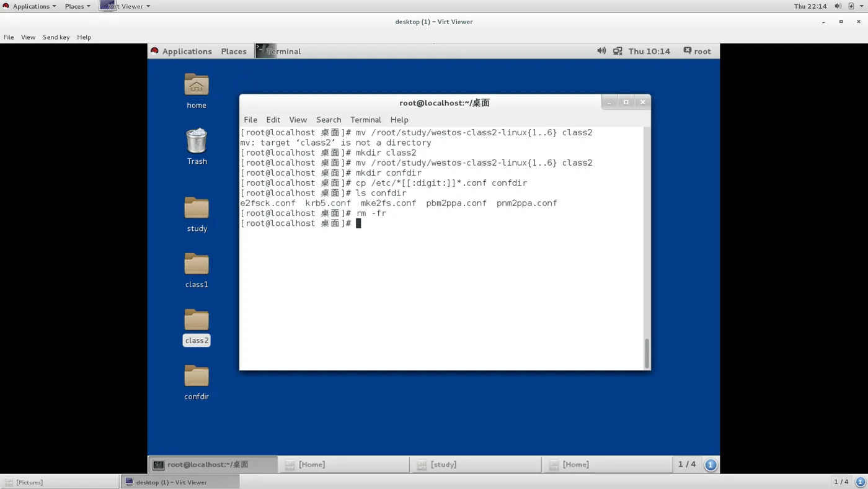Open Virt Viewer File menu
Viewport: 868px width, 489px height.
tap(9, 37)
